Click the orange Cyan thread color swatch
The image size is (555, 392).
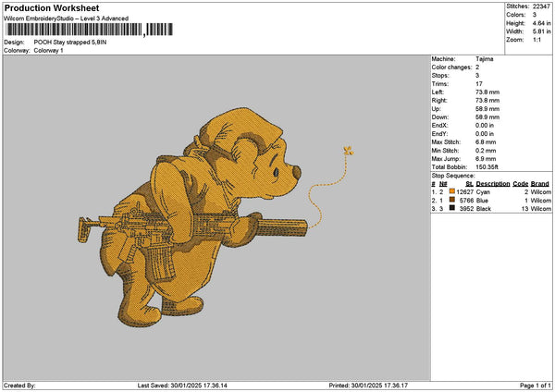452,191
